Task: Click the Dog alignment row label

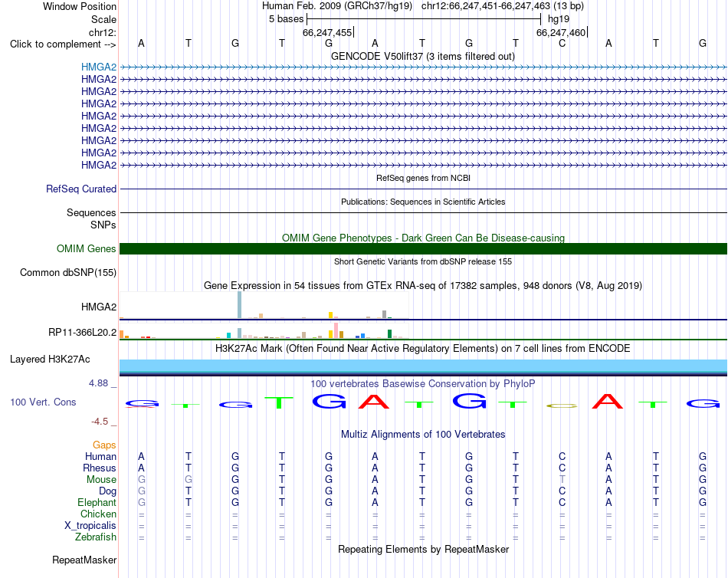Action: pos(107,491)
